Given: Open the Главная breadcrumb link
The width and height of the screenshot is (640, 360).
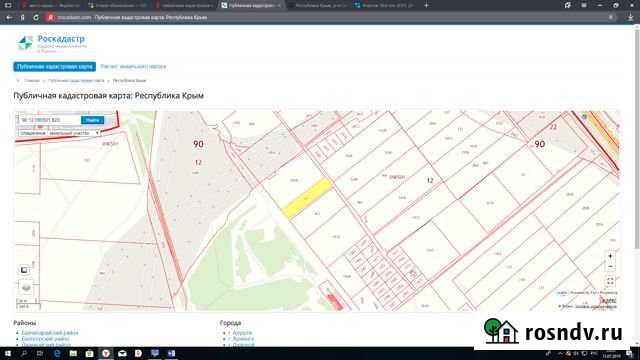Looking at the screenshot, I should coord(32,81).
